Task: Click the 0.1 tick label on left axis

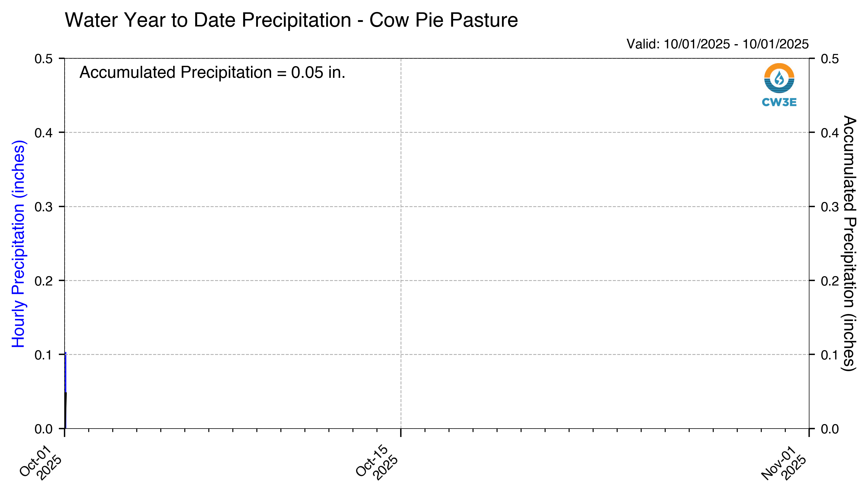Action: [x=44, y=355]
